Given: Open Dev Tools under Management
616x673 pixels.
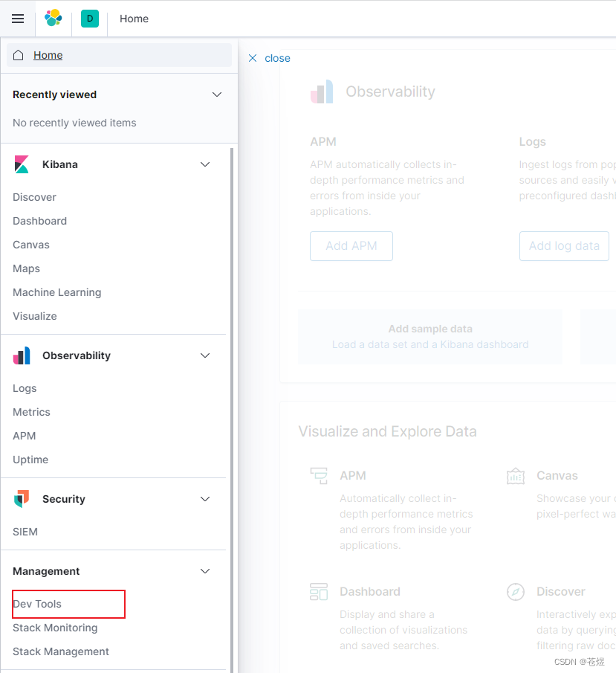Looking at the screenshot, I should tap(37, 604).
